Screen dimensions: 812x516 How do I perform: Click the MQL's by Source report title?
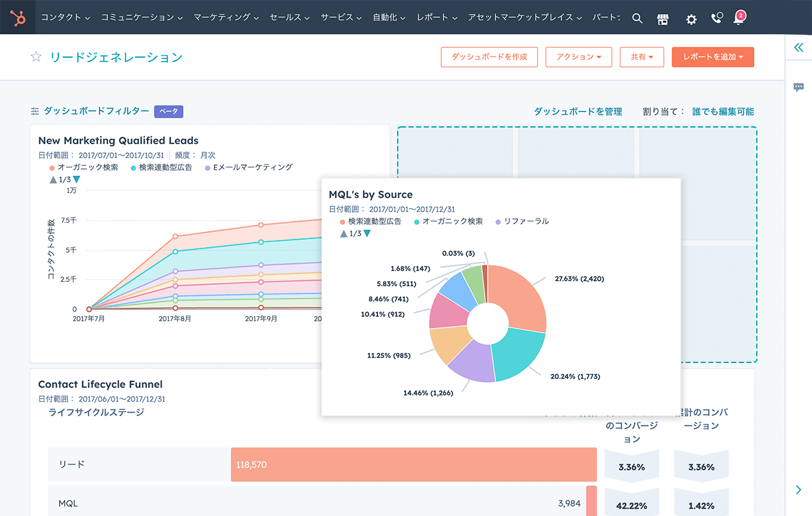370,195
